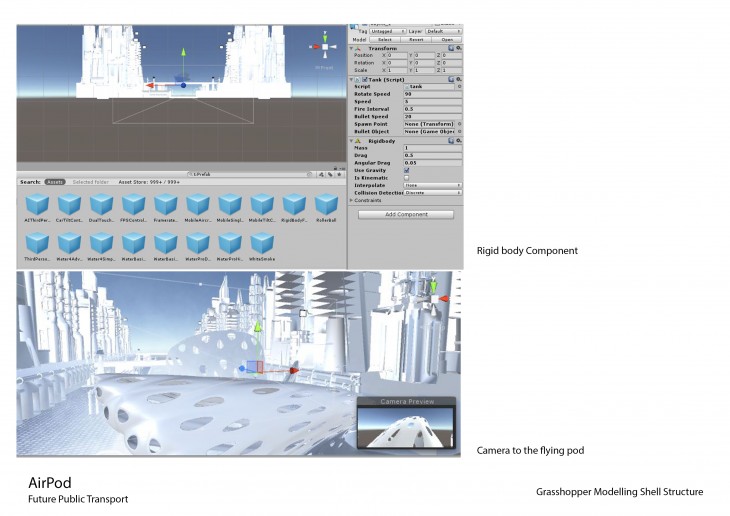Open the Transform component settings gear

tap(459, 48)
